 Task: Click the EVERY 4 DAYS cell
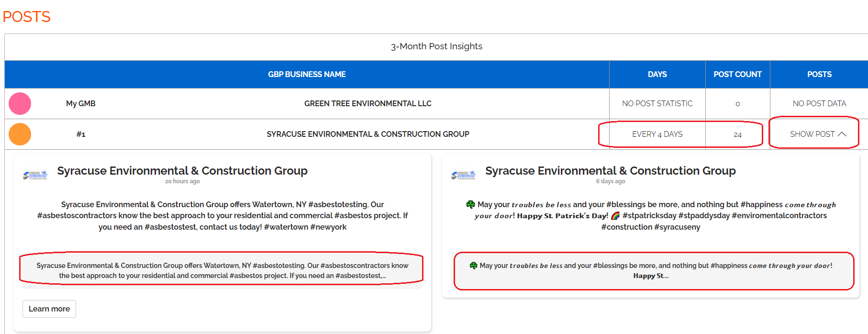pos(657,134)
